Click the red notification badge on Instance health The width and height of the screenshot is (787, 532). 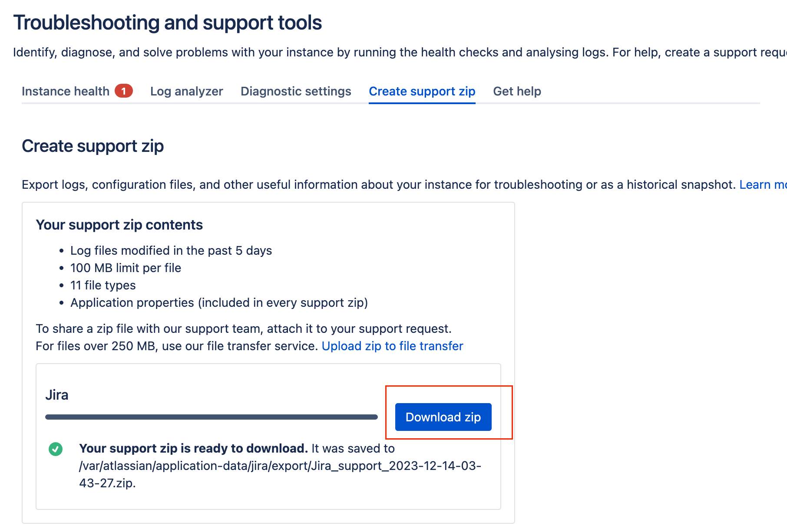tap(123, 91)
